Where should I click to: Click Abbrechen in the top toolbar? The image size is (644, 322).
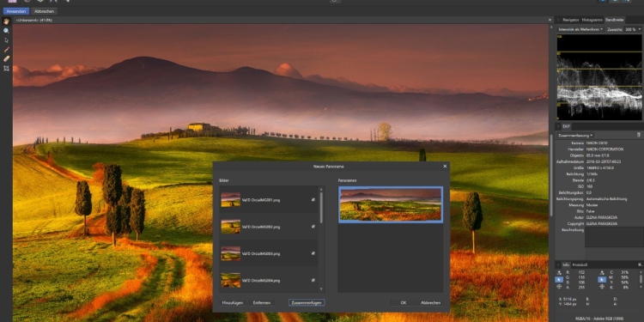click(x=44, y=11)
